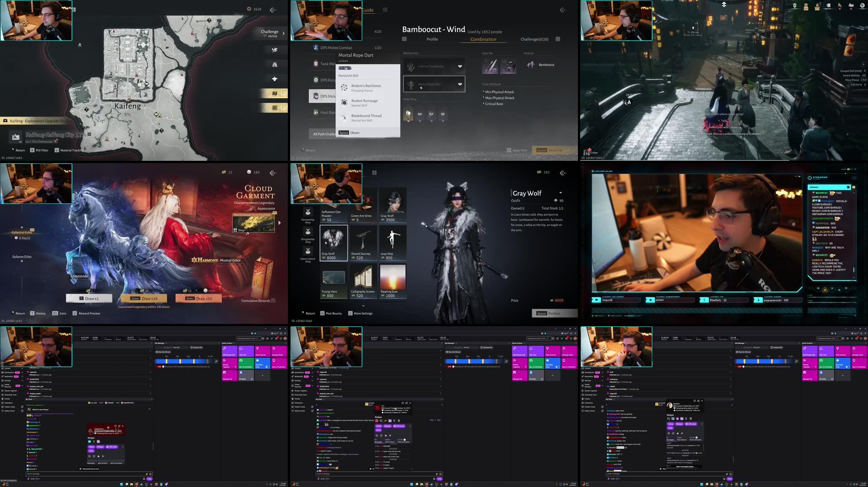Toggle the heart favorite on Mortal Rope Dart
The width and height of the screenshot is (868, 487).
pyautogui.click(x=461, y=84)
